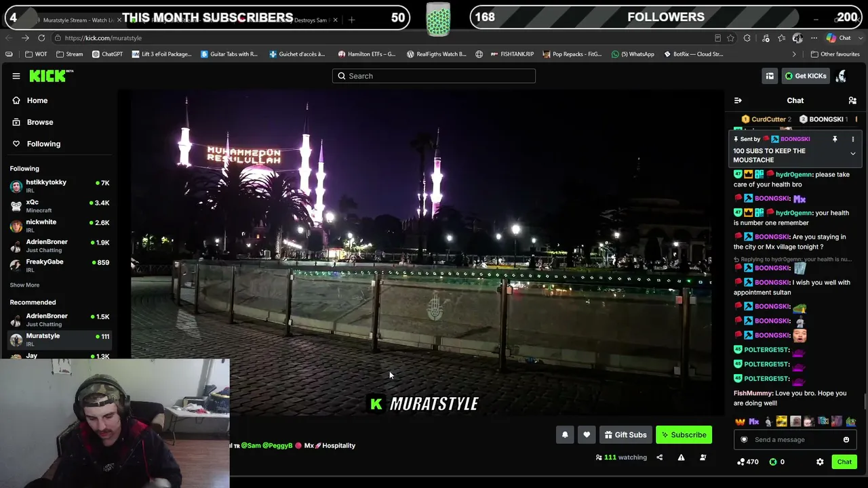
Task: Click the browser address bar URL
Action: [x=103, y=38]
